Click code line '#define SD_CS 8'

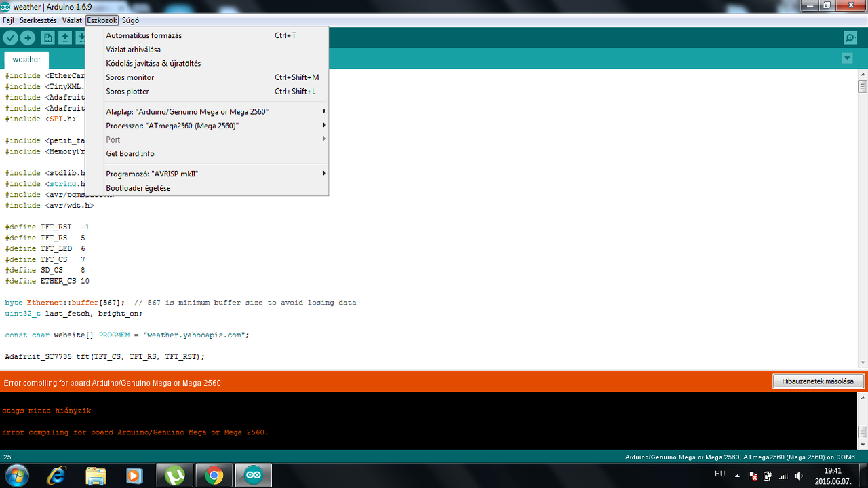[x=45, y=270]
